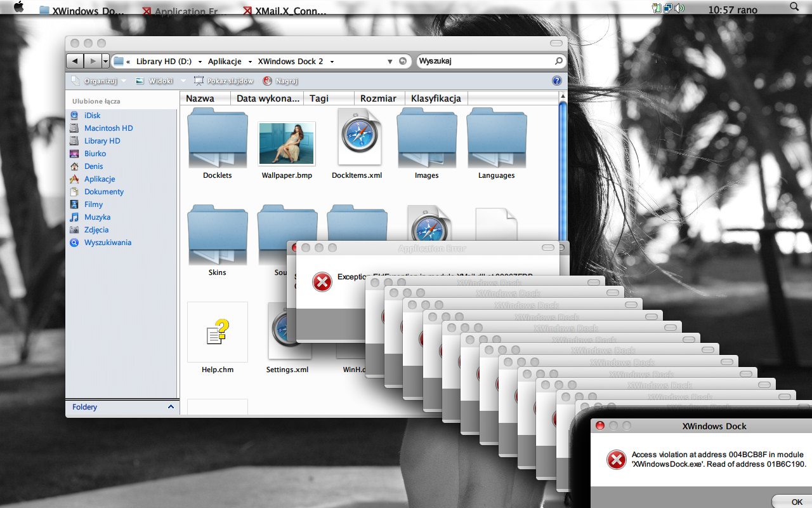This screenshot has height=508, width=812.
Task: Go back in the Explorer window
Action: (75, 61)
